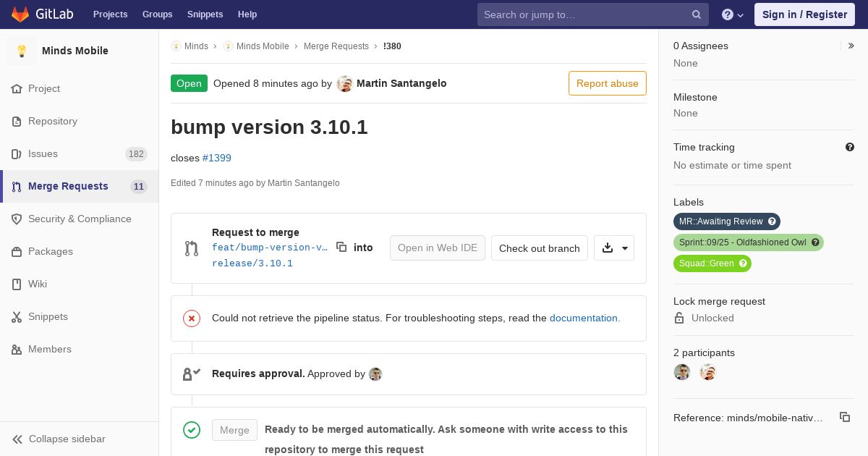Click the Martin Santangelo author name
This screenshot has height=456, width=868.
pos(401,83)
